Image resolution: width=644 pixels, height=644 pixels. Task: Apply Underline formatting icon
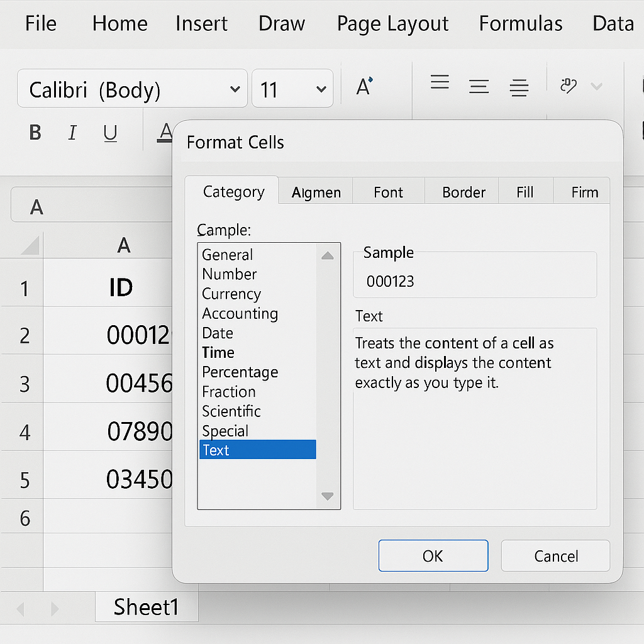(x=110, y=133)
